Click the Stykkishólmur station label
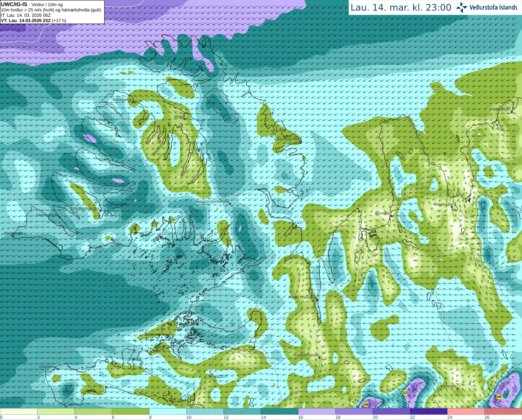 pyautogui.click(x=156, y=334)
